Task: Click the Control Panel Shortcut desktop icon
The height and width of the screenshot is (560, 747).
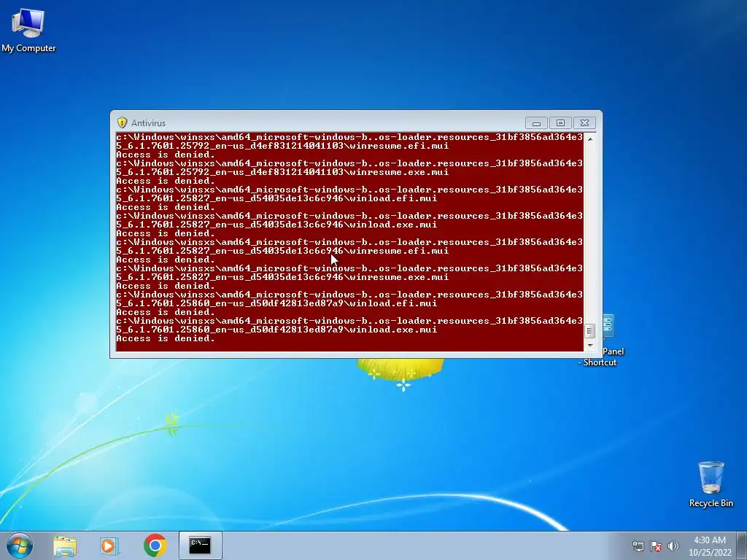Action: coord(608,341)
